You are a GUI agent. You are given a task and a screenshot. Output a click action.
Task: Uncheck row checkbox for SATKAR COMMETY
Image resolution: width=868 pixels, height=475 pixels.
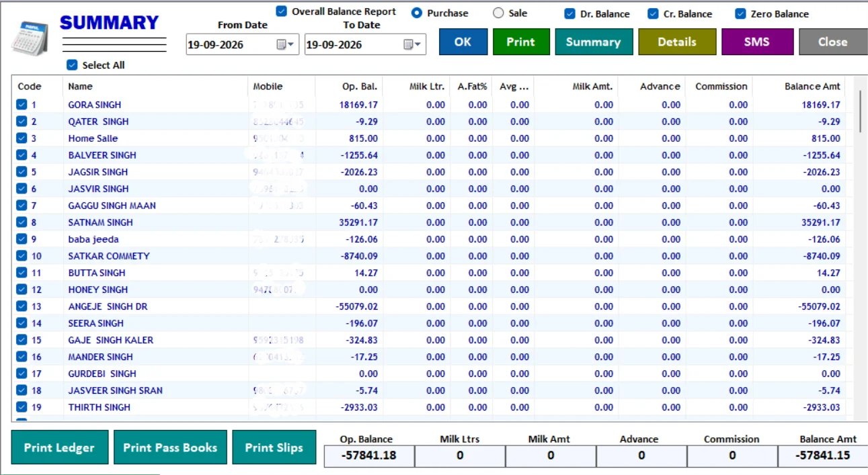pos(22,256)
